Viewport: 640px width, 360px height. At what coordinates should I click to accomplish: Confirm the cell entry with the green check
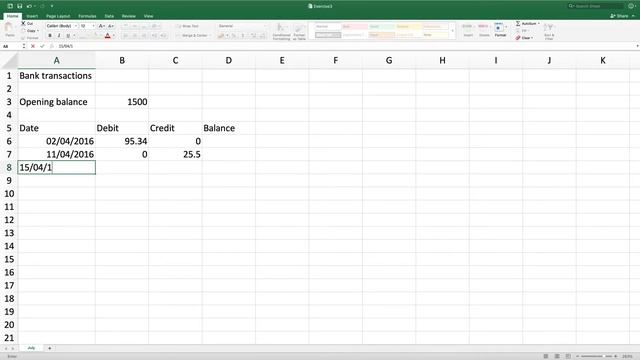pyautogui.click(x=42, y=46)
